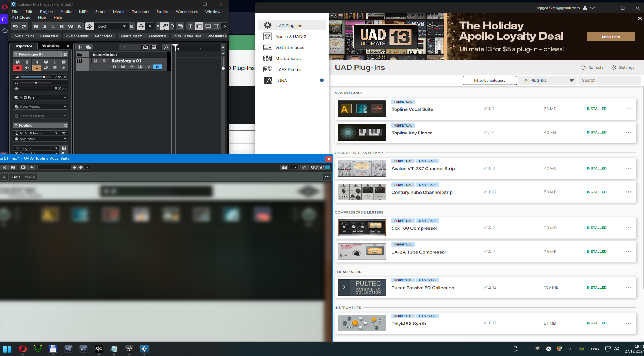Collapse the Routing section in Inspector

tap(16, 125)
